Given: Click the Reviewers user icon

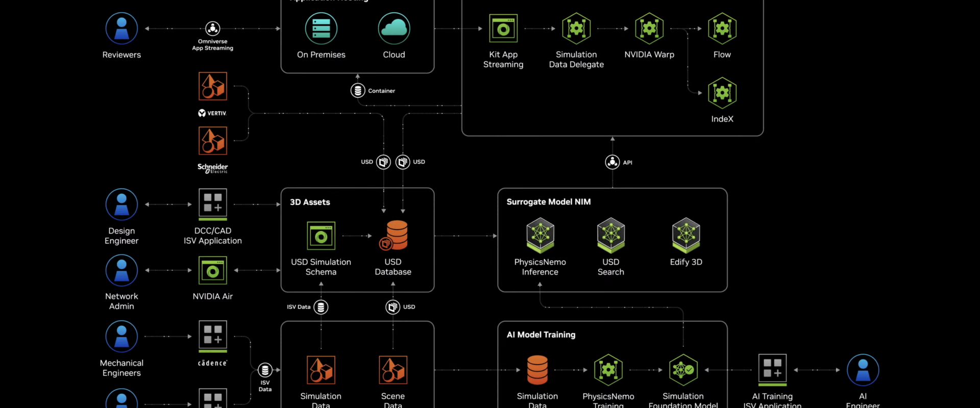Looking at the screenshot, I should (x=121, y=29).
